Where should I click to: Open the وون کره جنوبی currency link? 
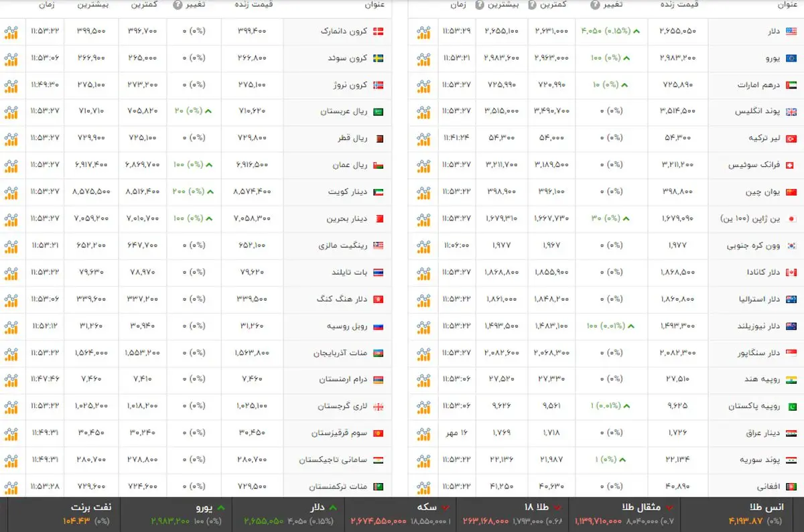tap(754, 246)
